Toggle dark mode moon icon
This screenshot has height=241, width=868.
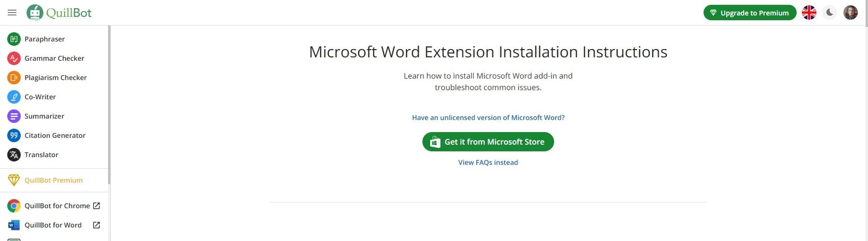point(830,13)
